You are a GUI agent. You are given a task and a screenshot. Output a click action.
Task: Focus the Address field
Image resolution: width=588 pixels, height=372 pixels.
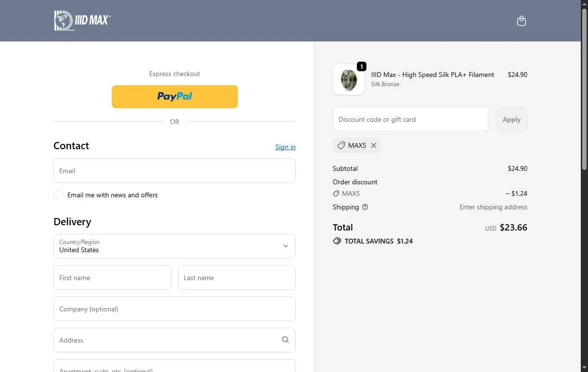(174, 340)
